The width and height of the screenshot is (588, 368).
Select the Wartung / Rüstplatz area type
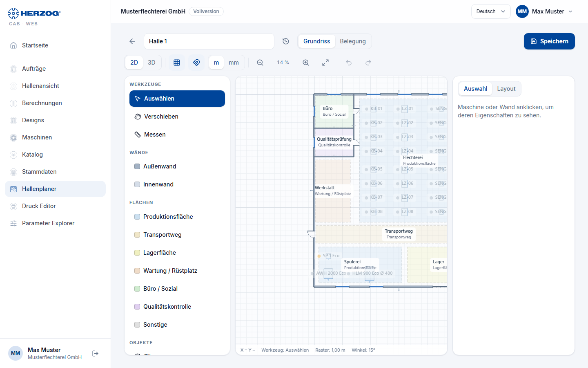pos(177,271)
